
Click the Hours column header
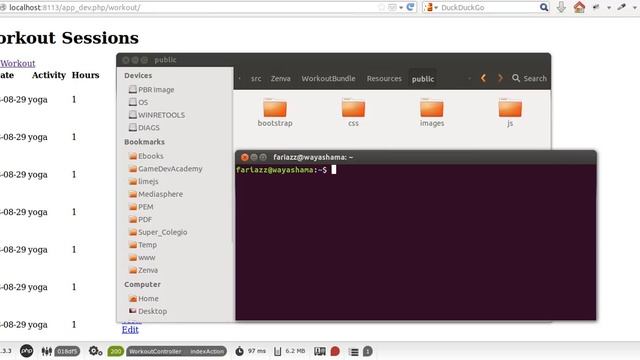click(85, 75)
